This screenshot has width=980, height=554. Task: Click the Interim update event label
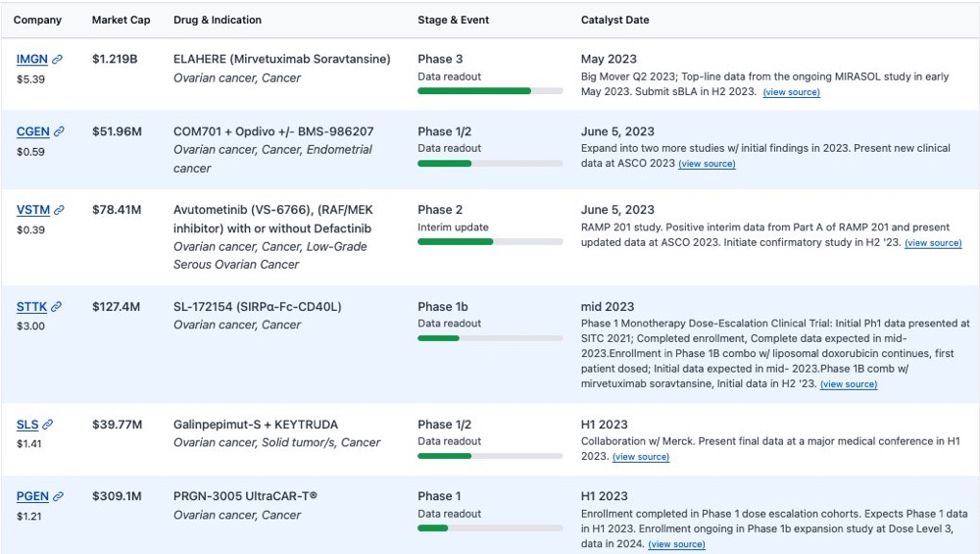pyautogui.click(x=453, y=227)
